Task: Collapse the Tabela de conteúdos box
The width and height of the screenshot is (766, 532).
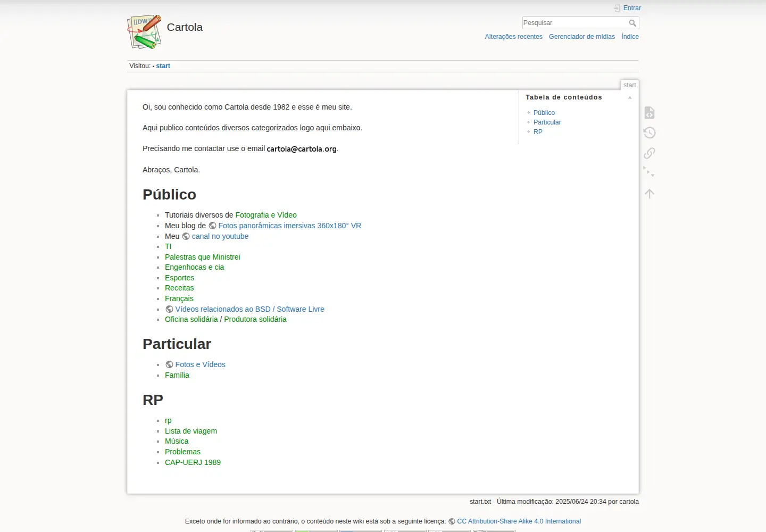Action: 630,97
